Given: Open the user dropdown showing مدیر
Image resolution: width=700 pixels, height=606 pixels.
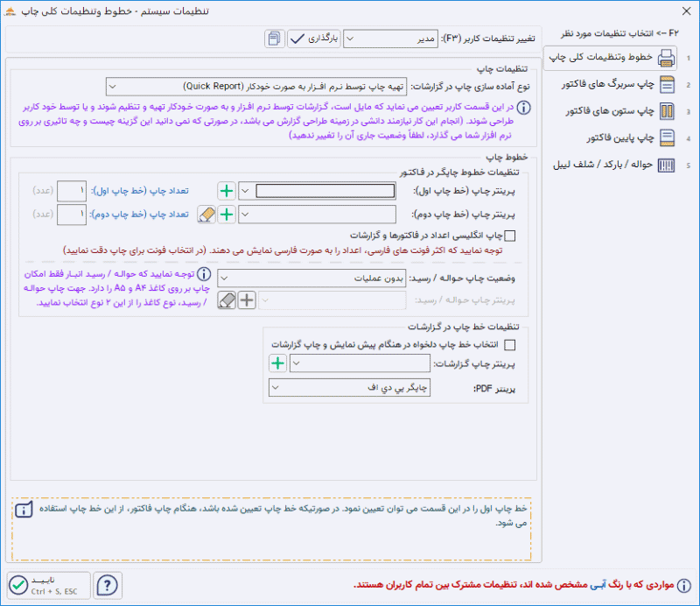Looking at the screenshot, I should [390, 39].
